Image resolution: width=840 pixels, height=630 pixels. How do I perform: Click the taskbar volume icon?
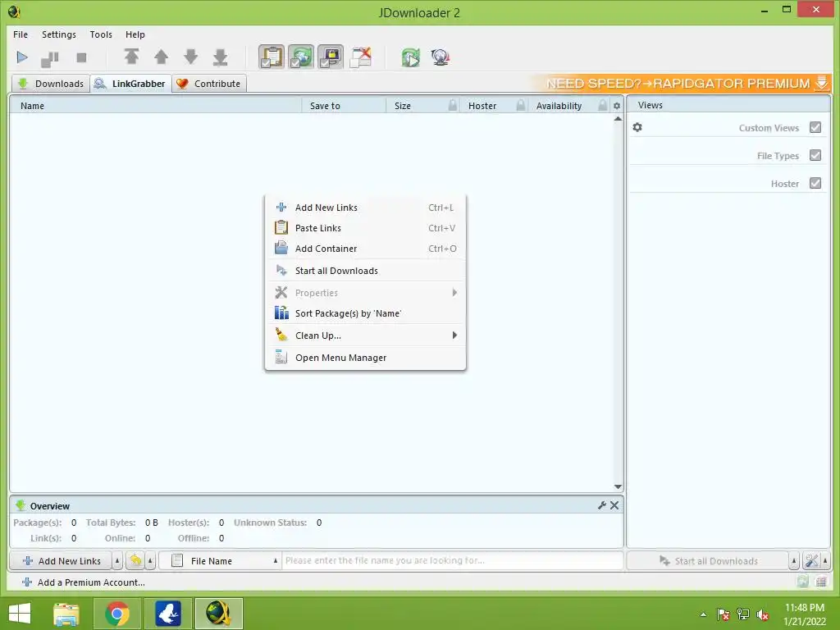[x=763, y=615]
